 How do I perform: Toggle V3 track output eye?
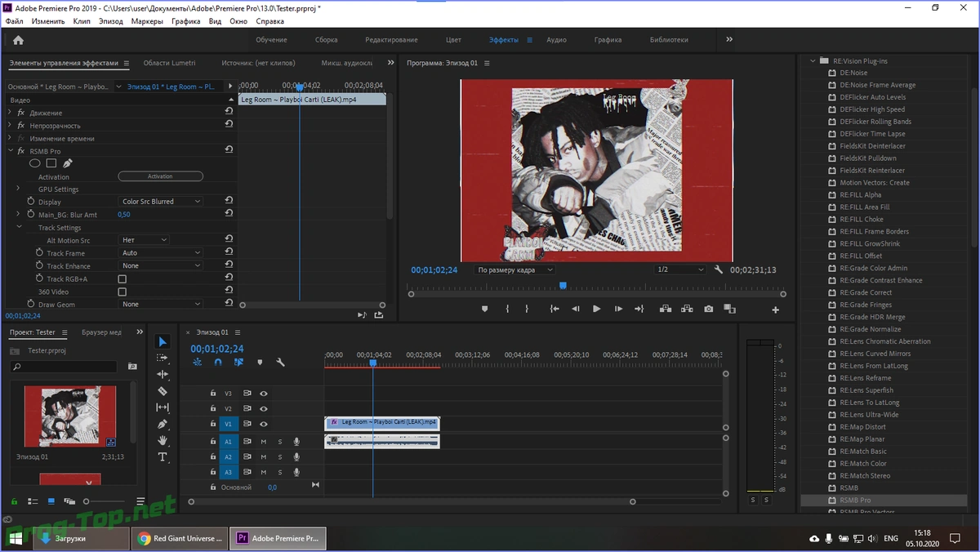263,394
